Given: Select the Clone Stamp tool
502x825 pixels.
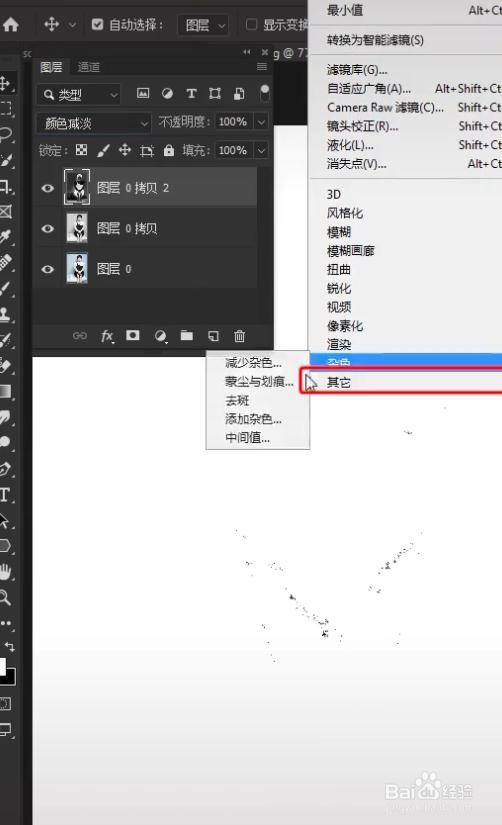Looking at the screenshot, I should [x=5, y=314].
